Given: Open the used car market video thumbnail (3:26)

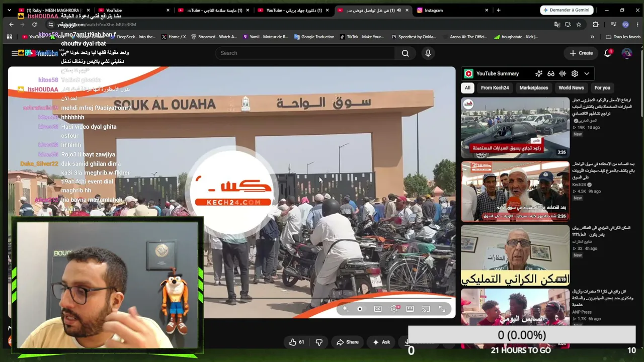Looking at the screenshot, I should pos(515,128).
